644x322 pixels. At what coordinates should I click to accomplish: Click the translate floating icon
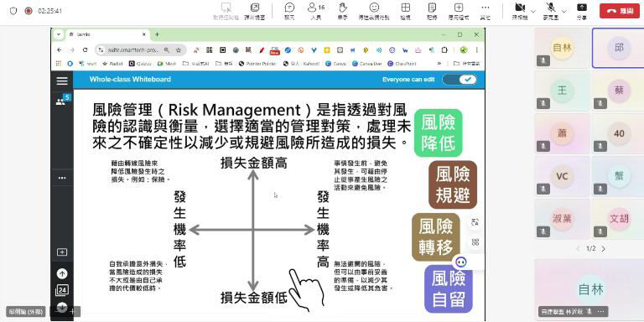click(x=475, y=222)
